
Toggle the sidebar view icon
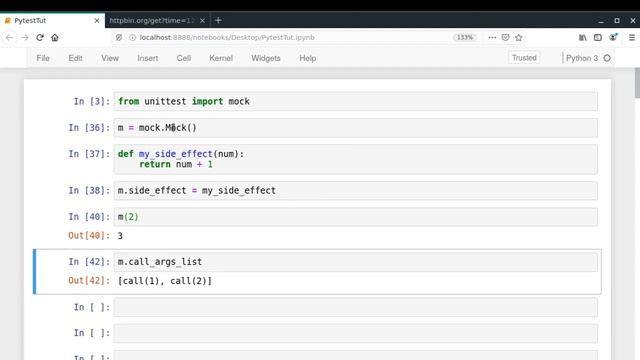coord(598,38)
